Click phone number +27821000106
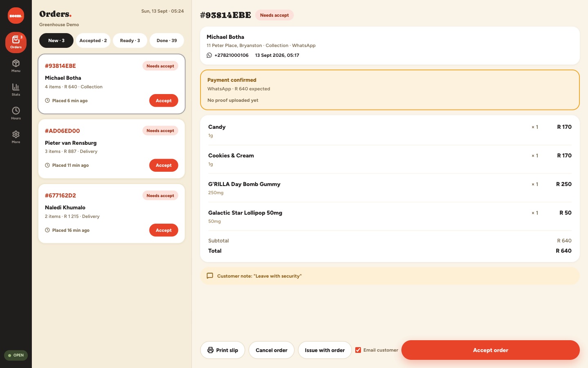 point(232,55)
